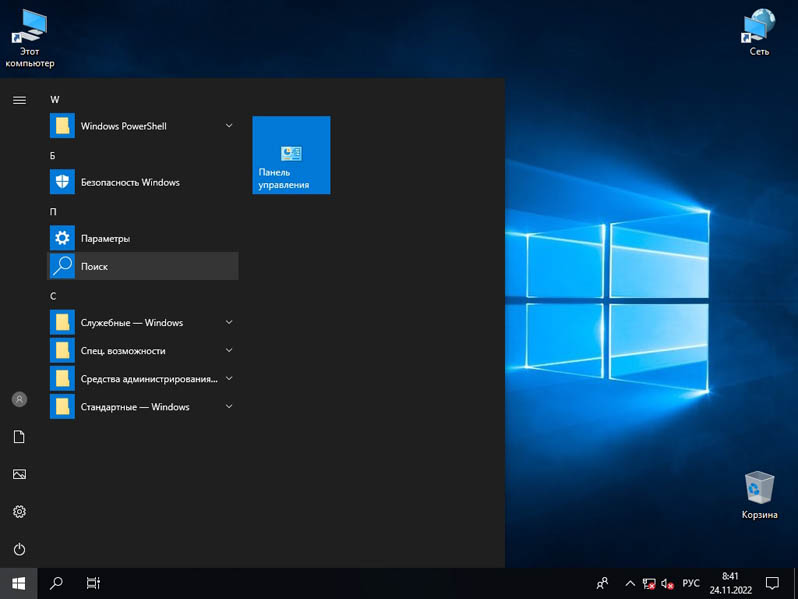Show hidden tray icons chevron

click(x=630, y=583)
